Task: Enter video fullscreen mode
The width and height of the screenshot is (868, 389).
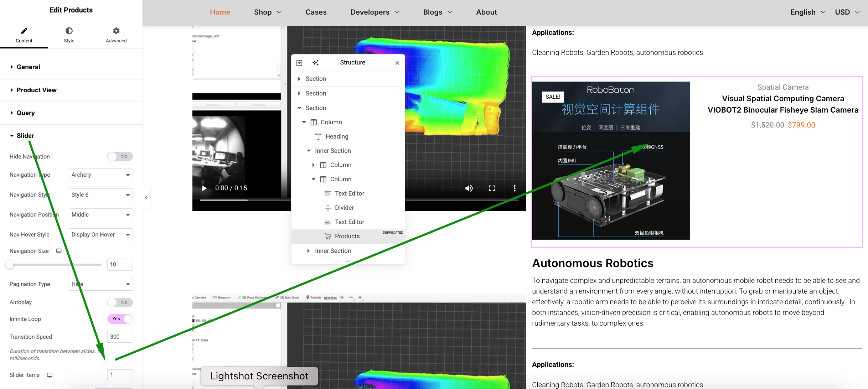Action: pyautogui.click(x=492, y=188)
